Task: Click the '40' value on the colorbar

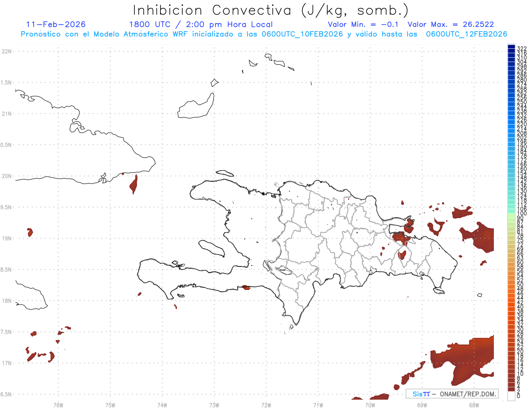Action: coord(520,307)
